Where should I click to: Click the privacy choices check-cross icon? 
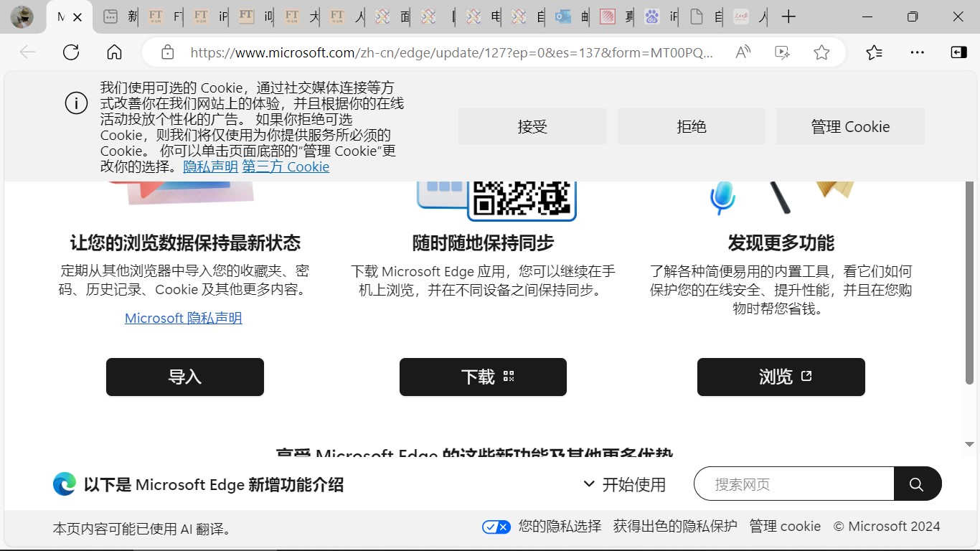click(496, 527)
